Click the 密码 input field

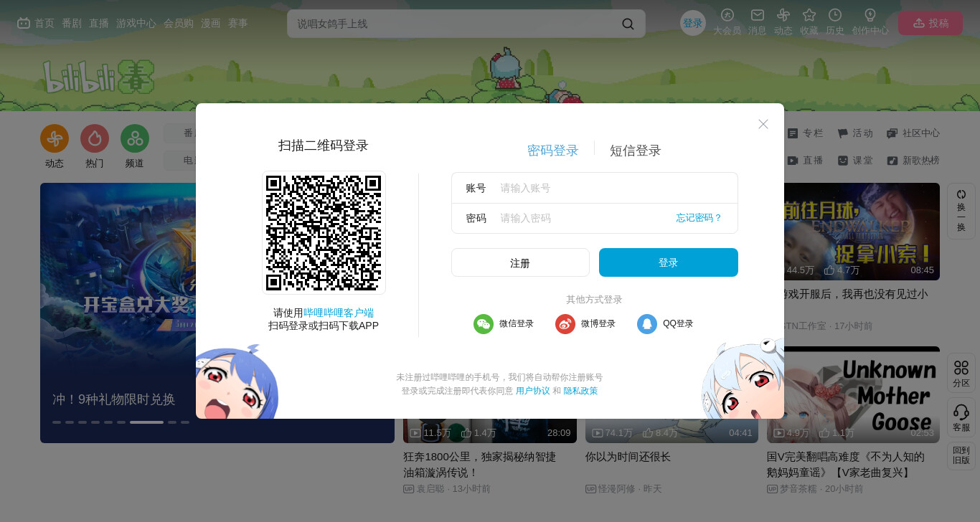(x=595, y=218)
